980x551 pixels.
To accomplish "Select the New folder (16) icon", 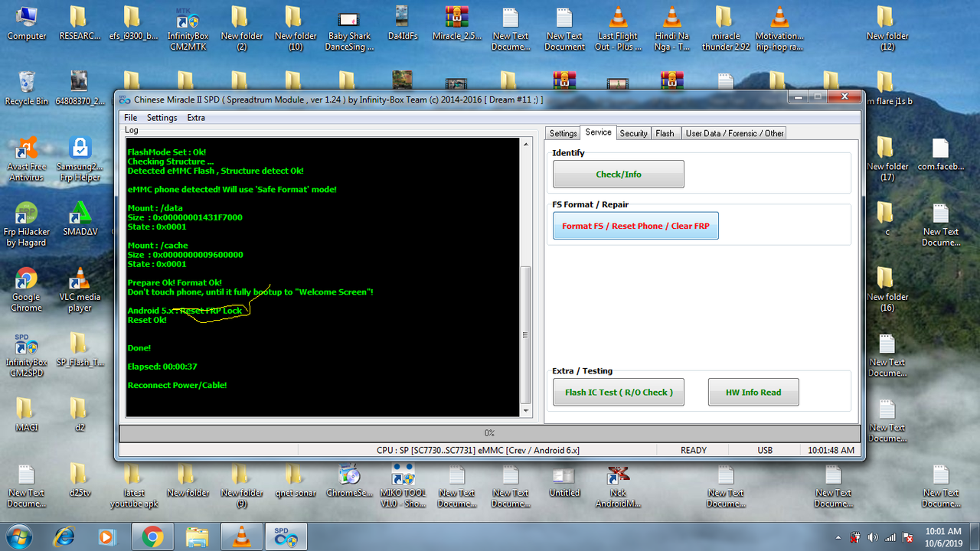I will click(x=887, y=289).
